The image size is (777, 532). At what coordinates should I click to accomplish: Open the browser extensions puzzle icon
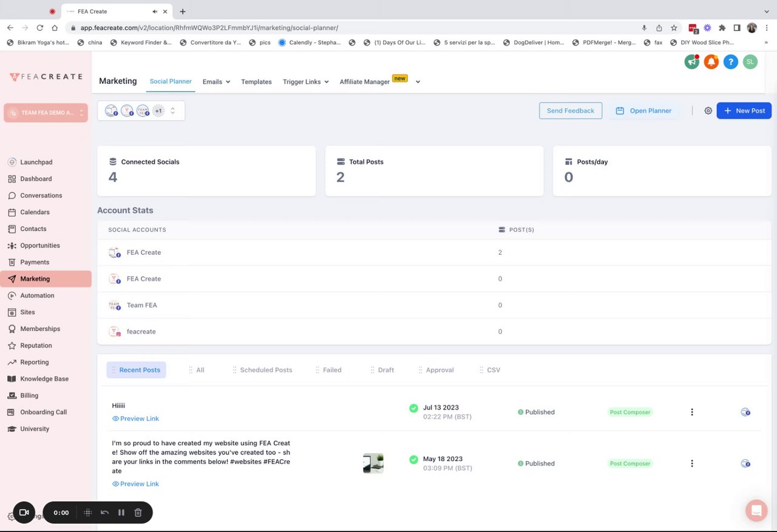click(722, 28)
